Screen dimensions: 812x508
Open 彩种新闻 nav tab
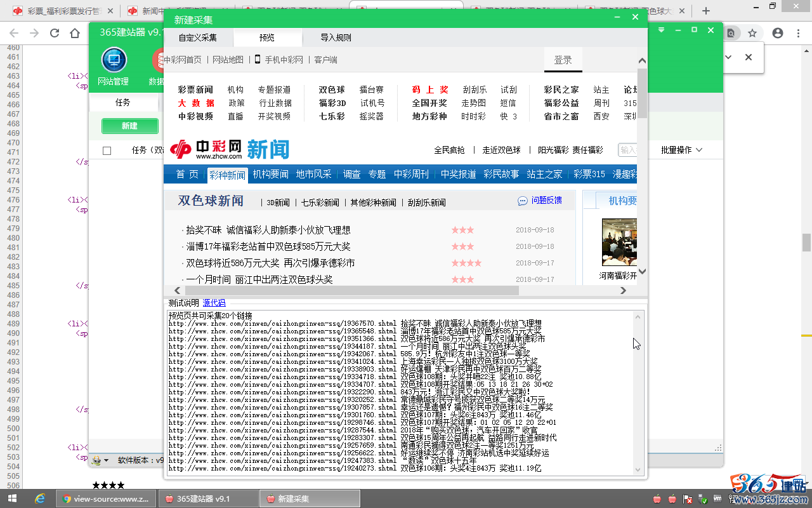(228, 175)
